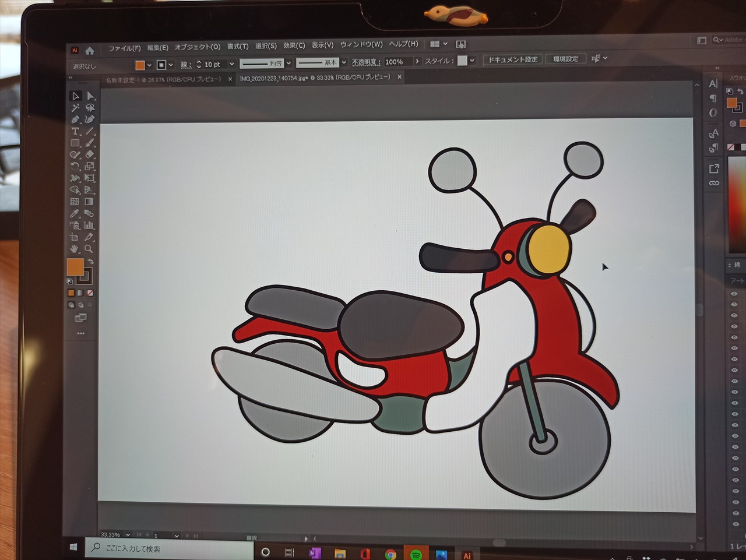Screen dimensions: 746x560
Task: Click the orange fill swatch in toolbar
Action: [x=75, y=267]
